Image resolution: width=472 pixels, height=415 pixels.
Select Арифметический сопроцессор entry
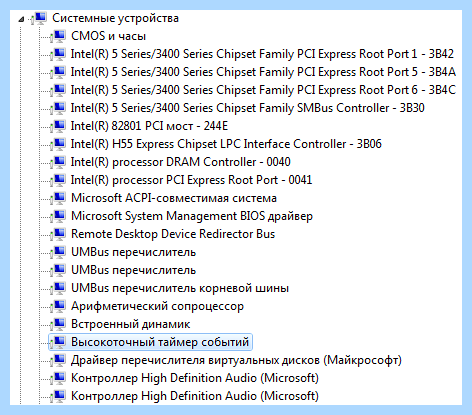point(157,306)
